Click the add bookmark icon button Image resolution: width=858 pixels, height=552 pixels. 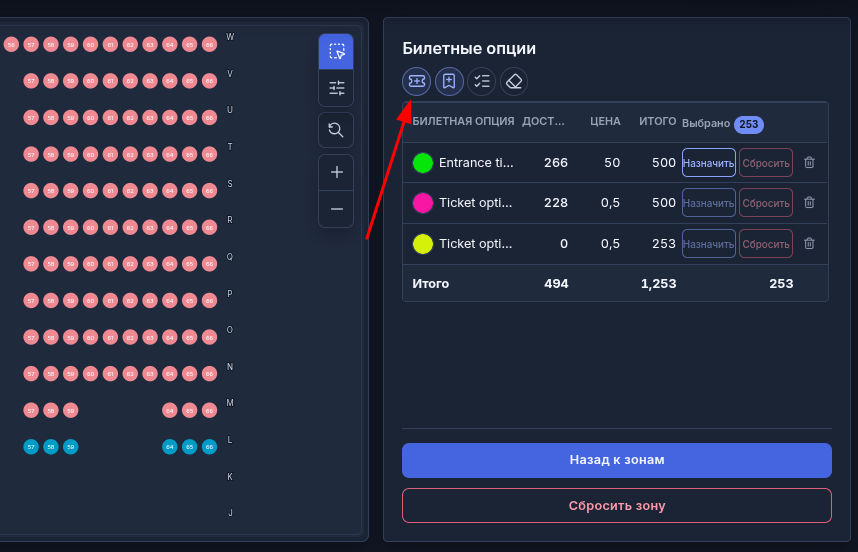click(449, 82)
